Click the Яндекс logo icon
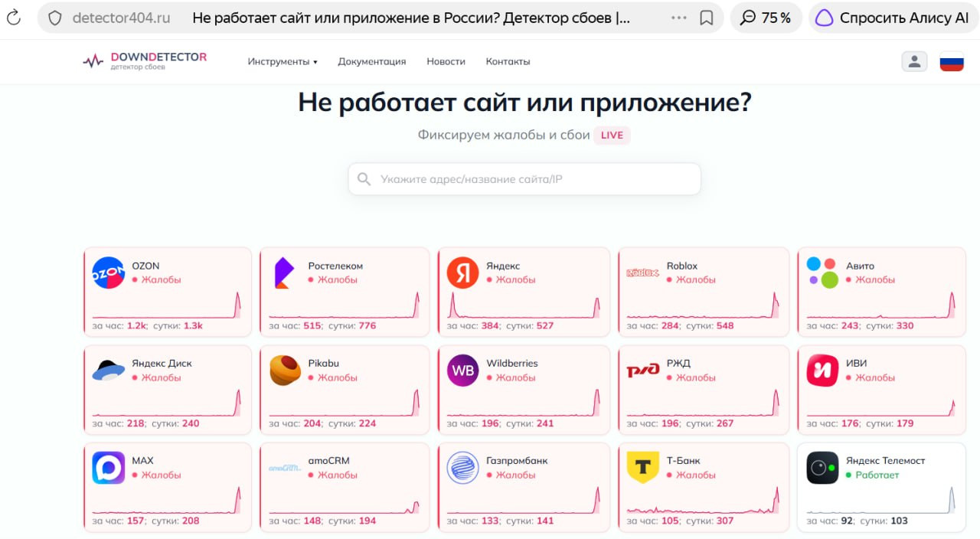Viewport: 980px width, 539px height. pos(463,273)
